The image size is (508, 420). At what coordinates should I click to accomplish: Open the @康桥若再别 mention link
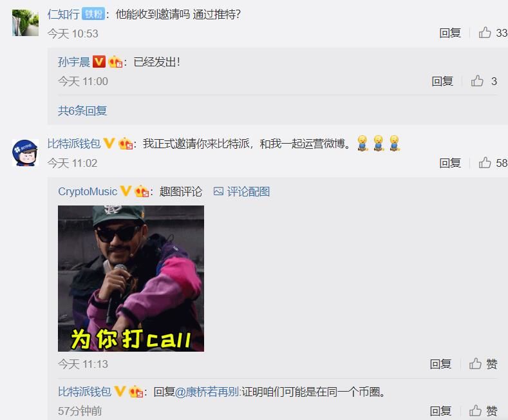(207, 392)
